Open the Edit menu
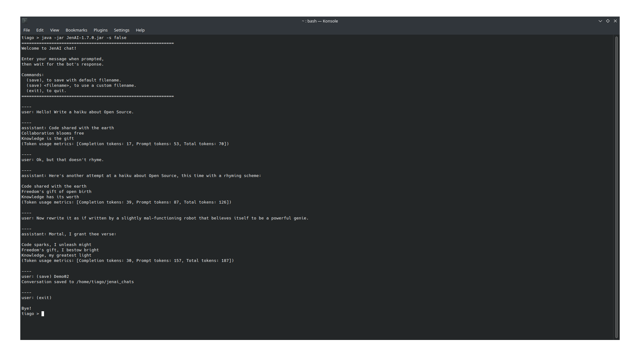640x364 pixels. 40,30
